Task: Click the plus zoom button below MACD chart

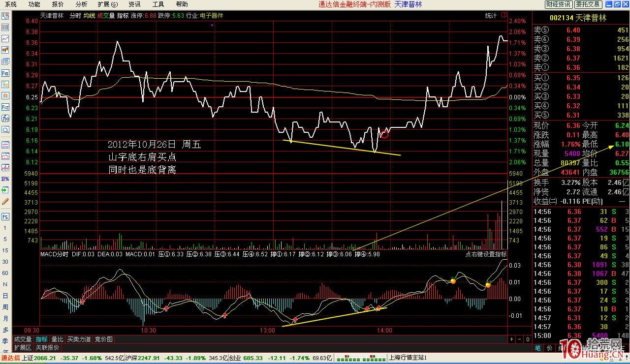Action: pos(512,339)
